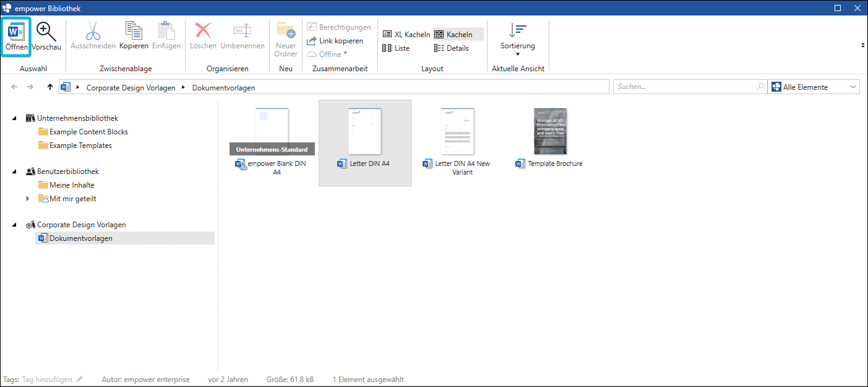The height and width of the screenshot is (387, 868).
Task: Click the 1 Element ausgewählt status text
Action: (368, 380)
